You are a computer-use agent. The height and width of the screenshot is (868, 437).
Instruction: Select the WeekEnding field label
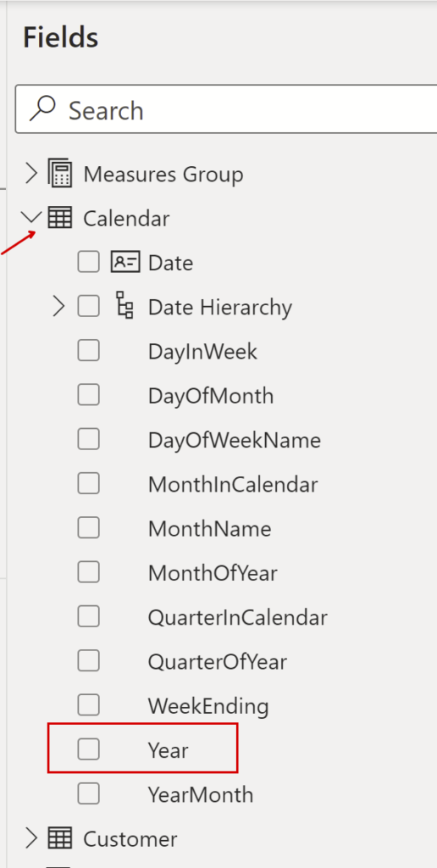point(208,706)
